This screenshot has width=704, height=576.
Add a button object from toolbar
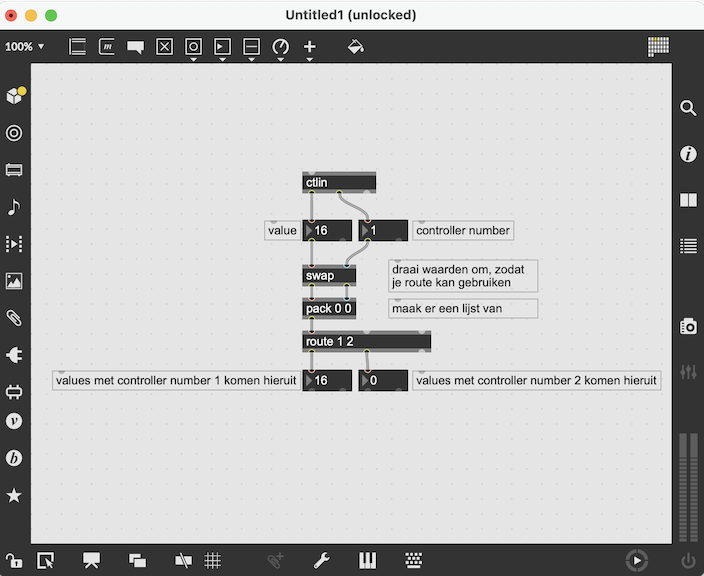pyautogui.click(x=194, y=47)
